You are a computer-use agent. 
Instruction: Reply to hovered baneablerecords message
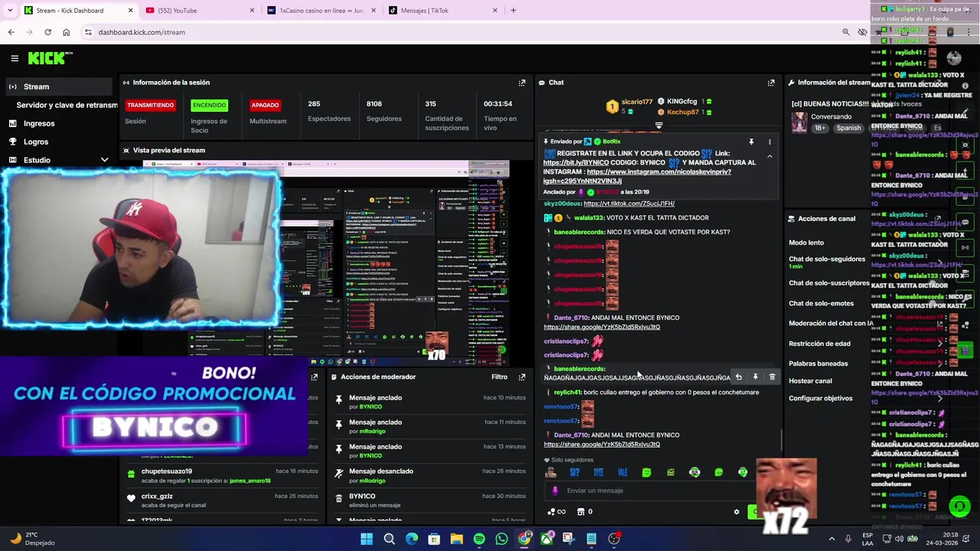738,377
